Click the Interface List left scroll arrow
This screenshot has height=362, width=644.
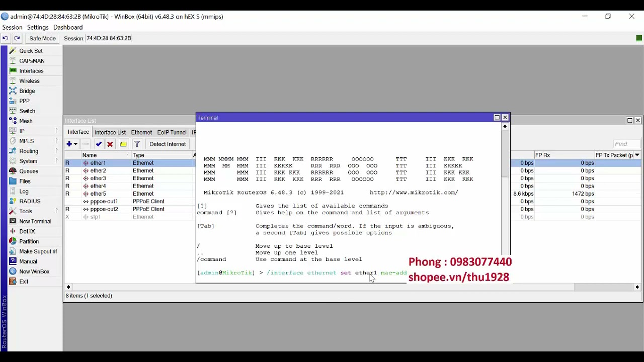(x=68, y=287)
